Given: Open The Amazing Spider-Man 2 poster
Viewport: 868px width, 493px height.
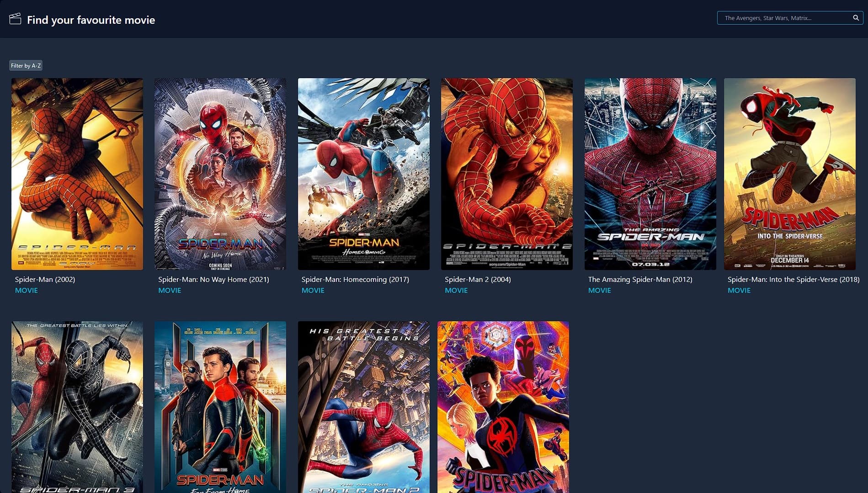Looking at the screenshot, I should (x=364, y=407).
